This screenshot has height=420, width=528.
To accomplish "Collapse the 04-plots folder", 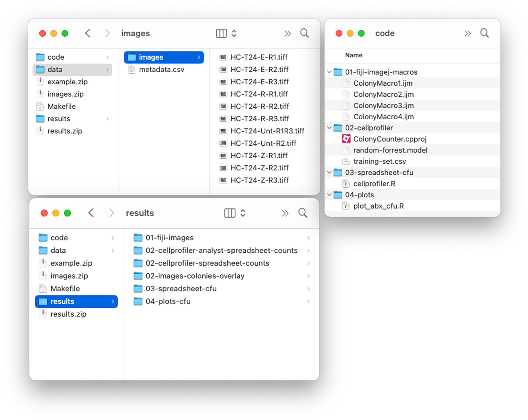I will (329, 195).
